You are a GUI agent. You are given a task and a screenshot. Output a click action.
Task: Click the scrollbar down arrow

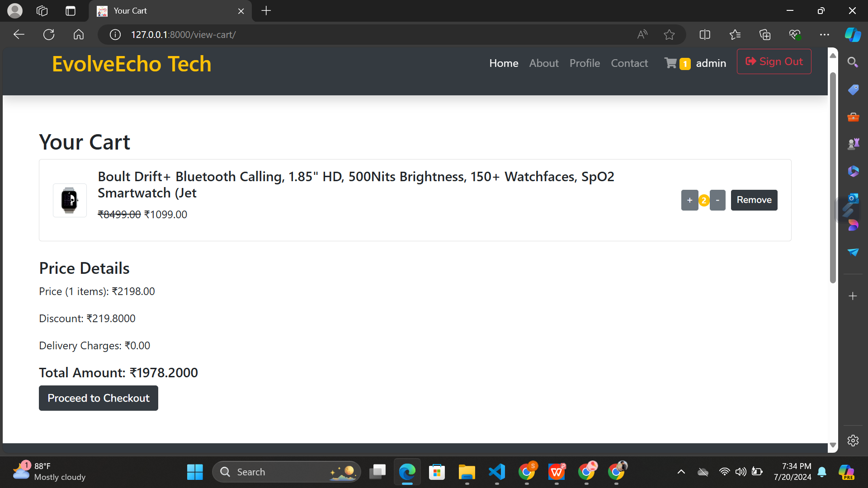tap(833, 446)
